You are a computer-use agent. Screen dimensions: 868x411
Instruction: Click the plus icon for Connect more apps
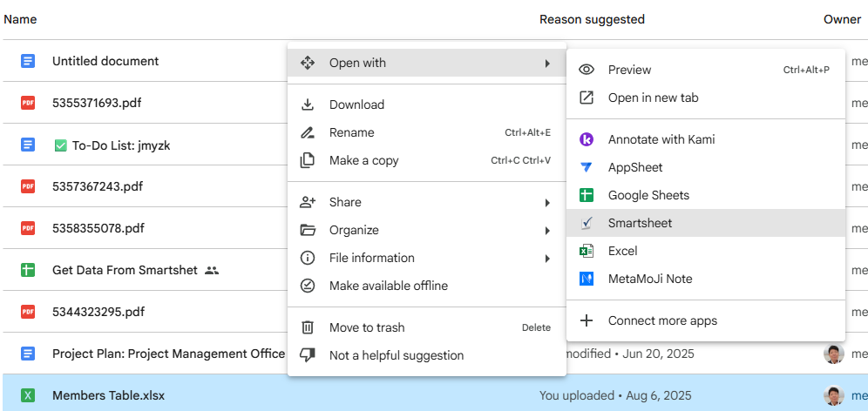tap(587, 320)
